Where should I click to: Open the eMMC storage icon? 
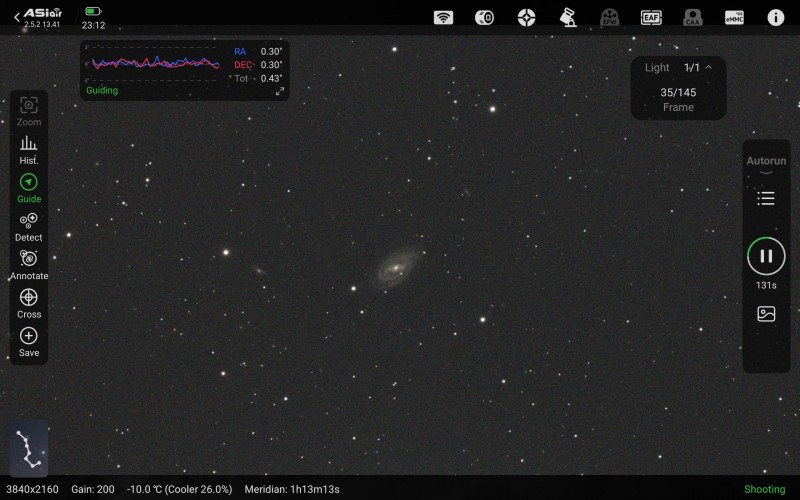click(x=734, y=18)
